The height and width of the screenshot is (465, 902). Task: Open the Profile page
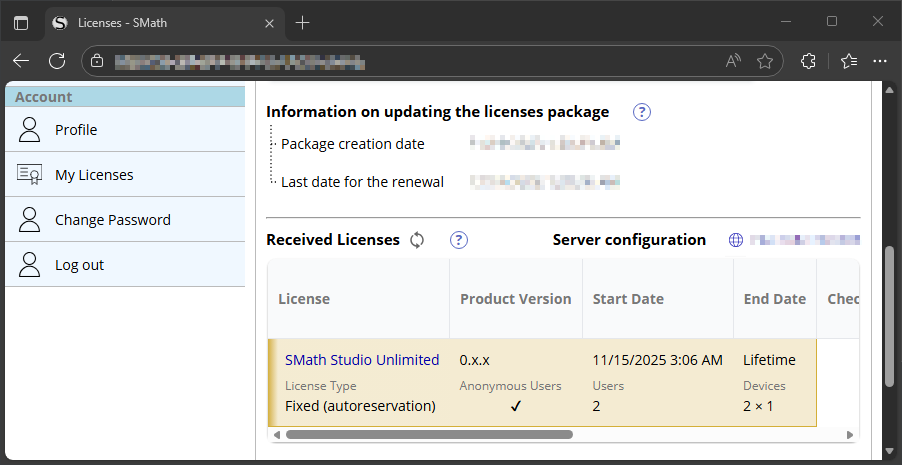(x=125, y=129)
